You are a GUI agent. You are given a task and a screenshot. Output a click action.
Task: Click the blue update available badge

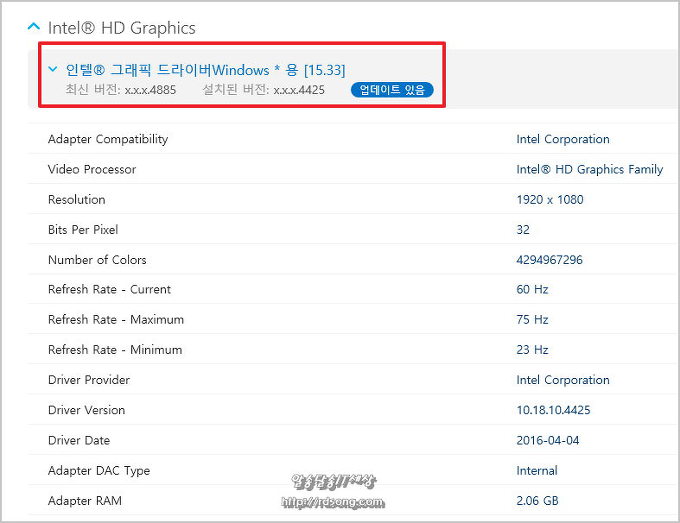[x=392, y=90]
